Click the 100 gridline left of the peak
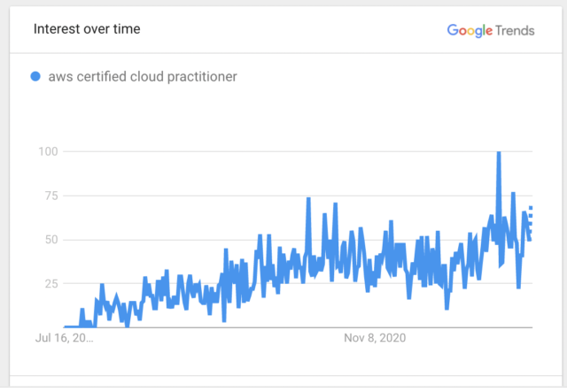 click(266, 151)
